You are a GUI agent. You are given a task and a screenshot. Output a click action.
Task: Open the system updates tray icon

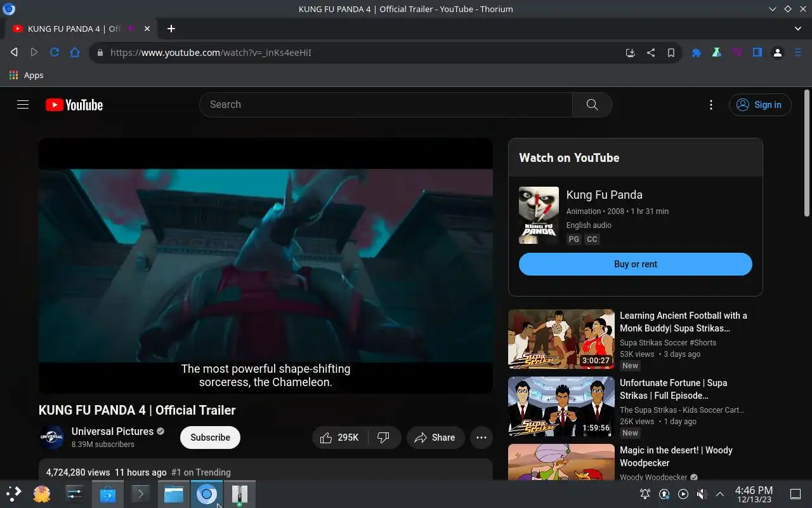point(664,494)
